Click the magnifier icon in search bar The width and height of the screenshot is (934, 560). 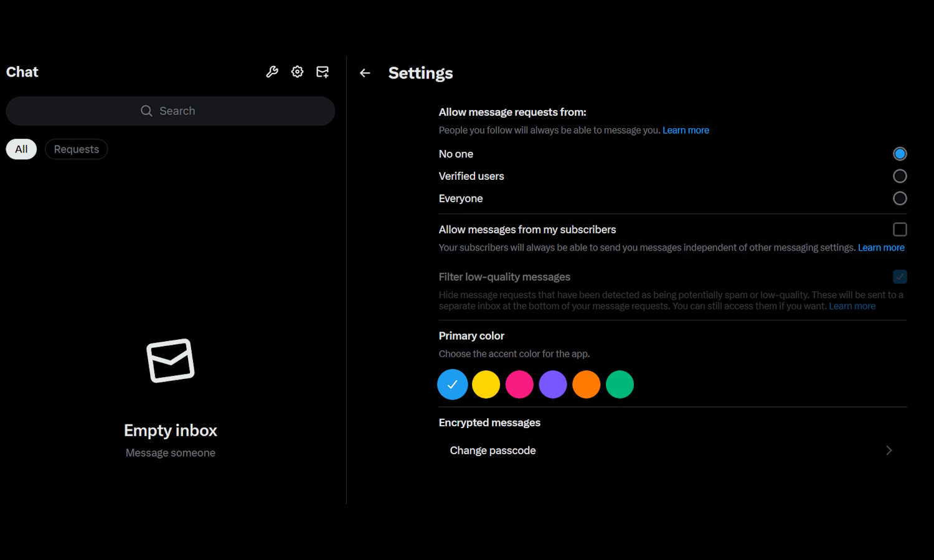[x=146, y=111]
